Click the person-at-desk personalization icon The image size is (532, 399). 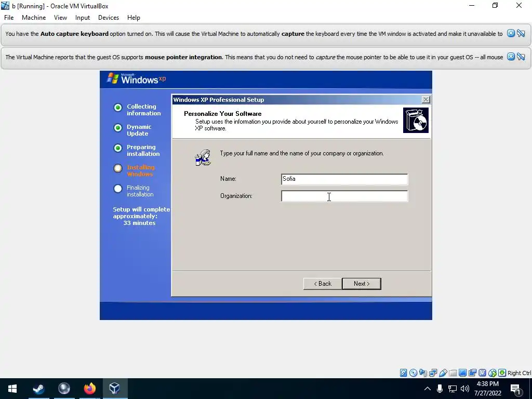203,158
